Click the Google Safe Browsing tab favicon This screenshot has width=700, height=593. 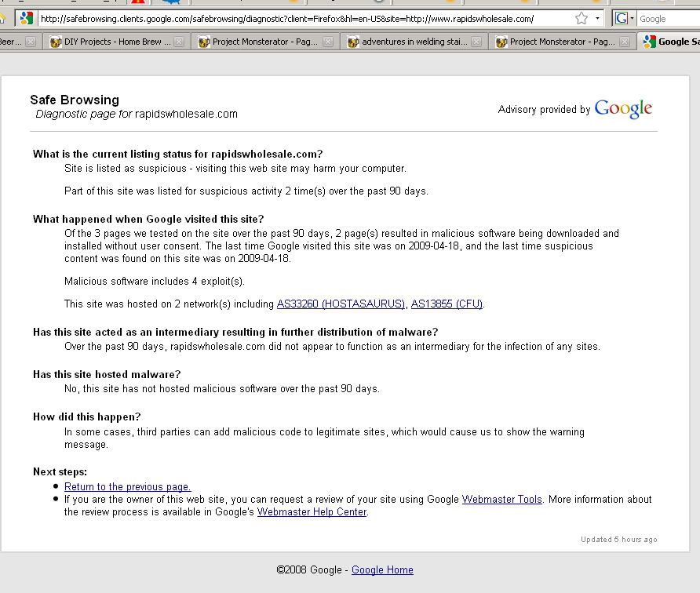click(x=650, y=42)
